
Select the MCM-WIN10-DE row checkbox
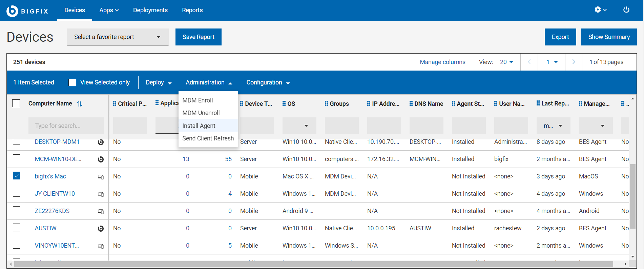(x=16, y=158)
